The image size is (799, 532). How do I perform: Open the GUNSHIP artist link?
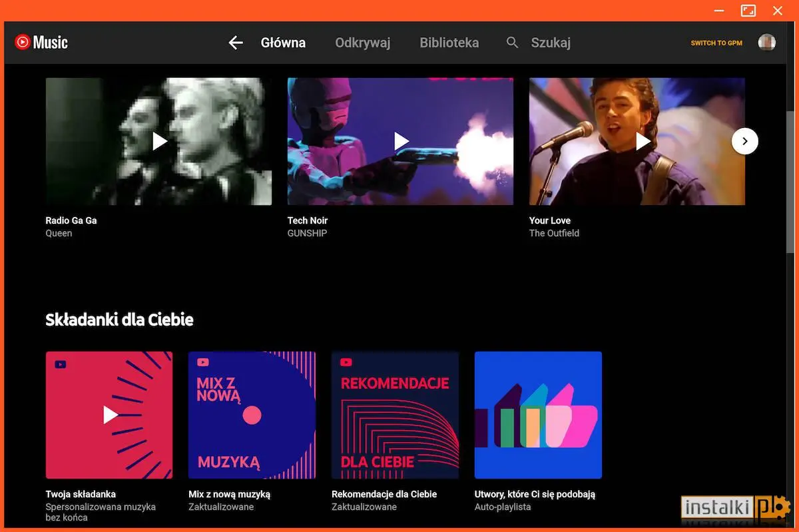pyautogui.click(x=307, y=233)
